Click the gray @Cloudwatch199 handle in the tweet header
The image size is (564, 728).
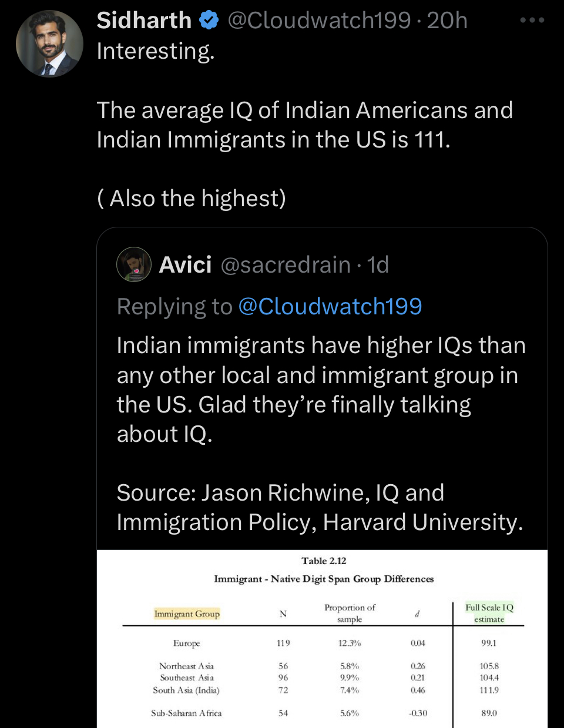(319, 21)
